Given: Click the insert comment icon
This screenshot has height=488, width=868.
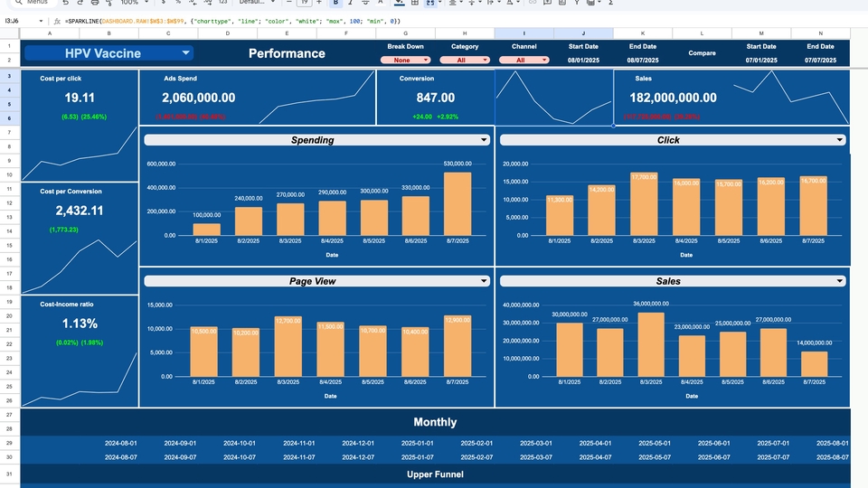Looking at the screenshot, I should [x=548, y=3].
